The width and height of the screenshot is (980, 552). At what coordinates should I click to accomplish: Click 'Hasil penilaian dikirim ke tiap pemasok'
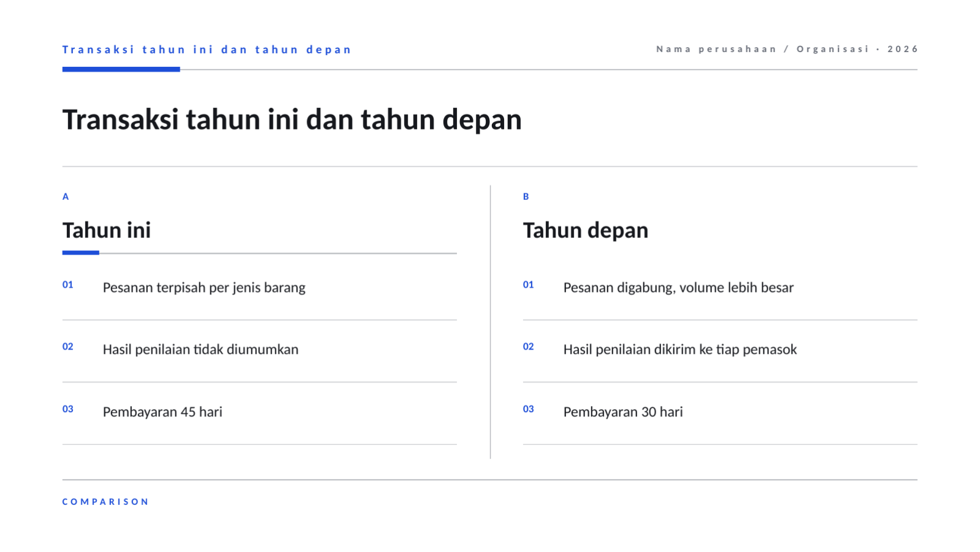tap(680, 350)
